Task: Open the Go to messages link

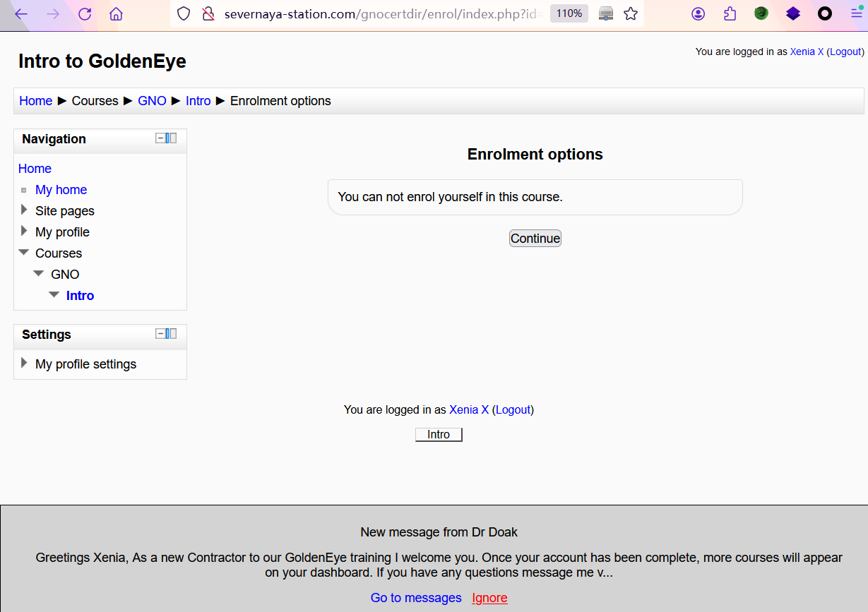Action: click(416, 598)
